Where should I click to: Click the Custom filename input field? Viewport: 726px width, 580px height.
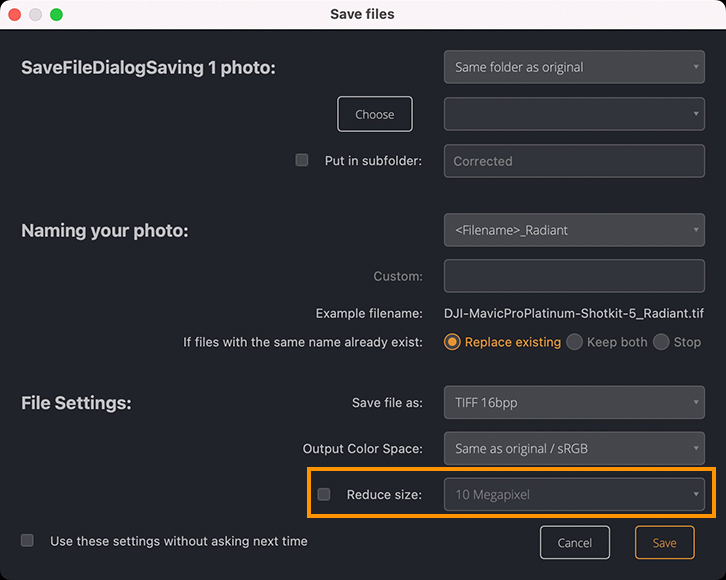pyautogui.click(x=574, y=276)
